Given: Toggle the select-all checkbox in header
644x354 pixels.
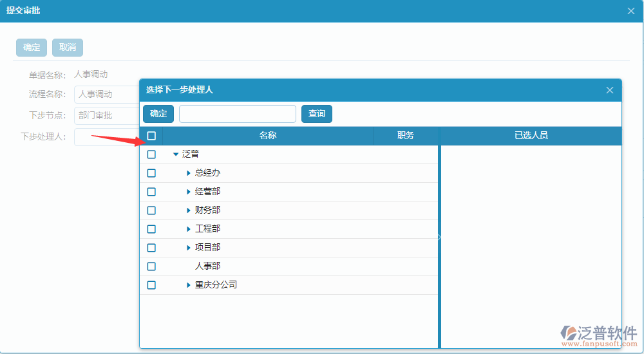Looking at the screenshot, I should point(151,136).
